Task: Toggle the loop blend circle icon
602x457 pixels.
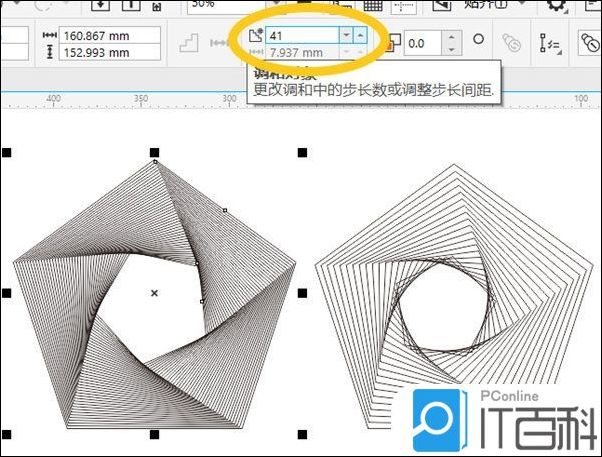Action: point(478,39)
